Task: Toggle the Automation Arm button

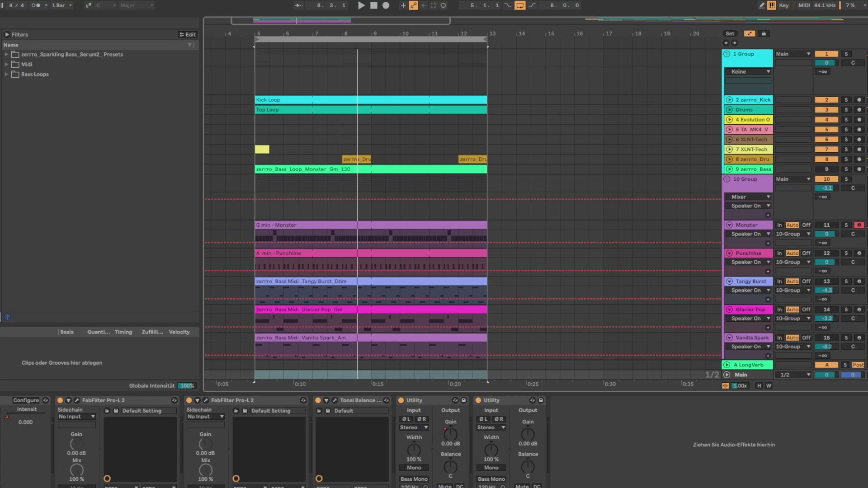Action: pyautogui.click(x=413, y=5)
